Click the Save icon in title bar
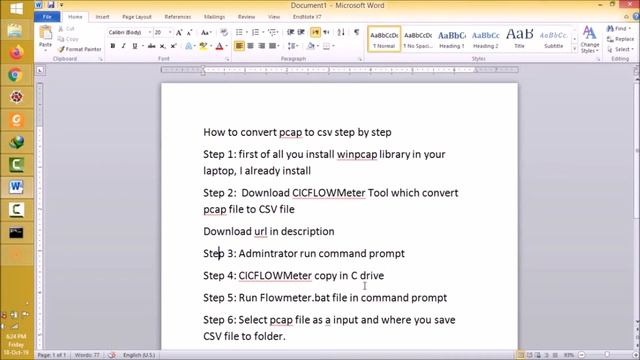The width and height of the screenshot is (640, 360). (x=51, y=5)
